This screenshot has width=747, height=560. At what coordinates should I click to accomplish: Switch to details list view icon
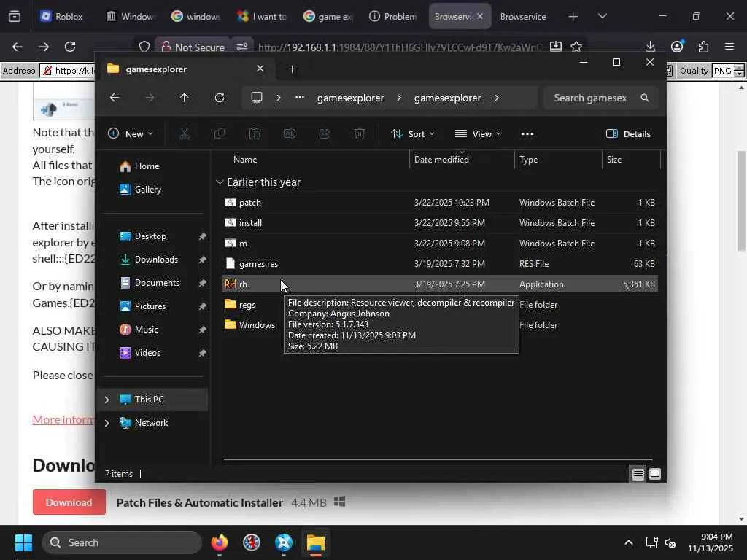pos(638,474)
